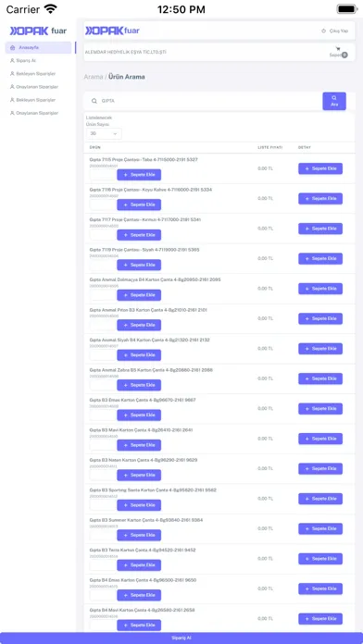Click the cart item count badge
The image size is (363, 644).
[344, 55]
